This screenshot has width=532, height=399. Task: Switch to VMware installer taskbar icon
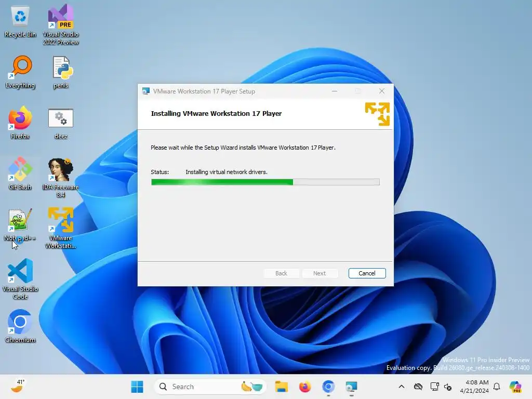pyautogui.click(x=352, y=387)
